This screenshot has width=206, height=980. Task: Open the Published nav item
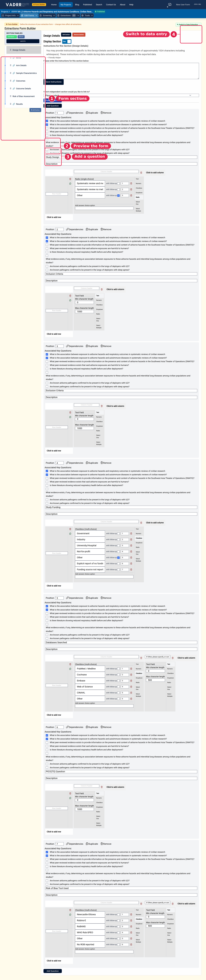point(87,5)
